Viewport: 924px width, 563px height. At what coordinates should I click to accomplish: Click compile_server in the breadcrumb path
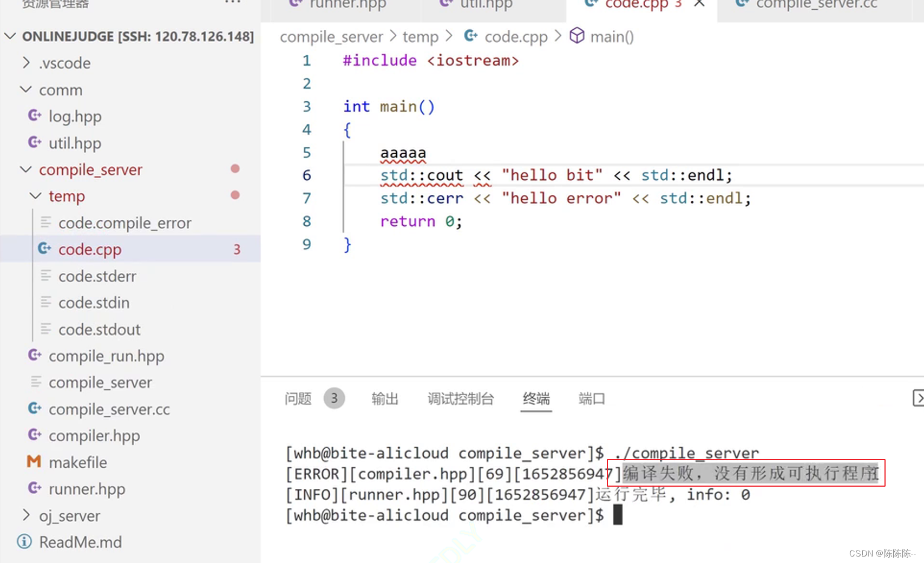[x=331, y=37]
